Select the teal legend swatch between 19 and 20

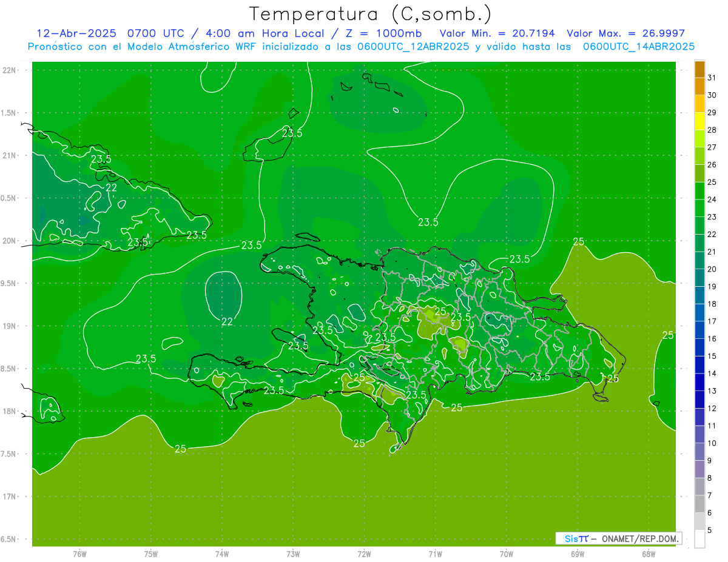pos(699,278)
